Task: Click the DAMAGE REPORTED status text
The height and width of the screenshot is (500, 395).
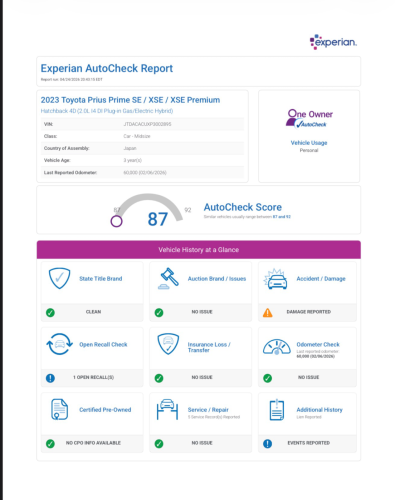Action: click(x=309, y=312)
